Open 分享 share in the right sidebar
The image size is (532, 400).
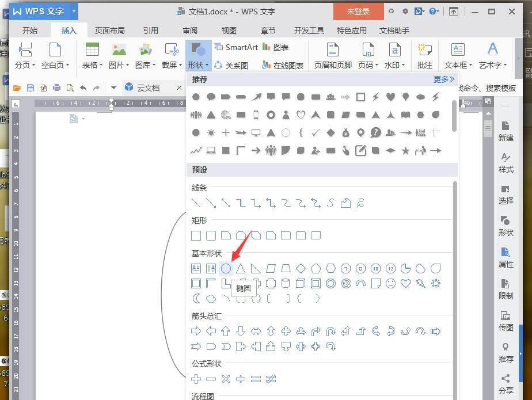click(506, 384)
